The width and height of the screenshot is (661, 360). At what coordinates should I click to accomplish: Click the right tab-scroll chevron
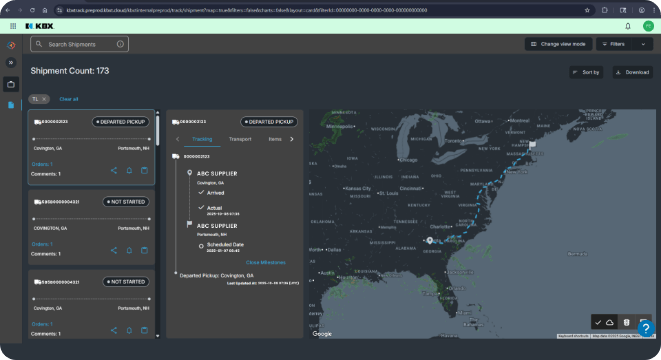pos(292,139)
